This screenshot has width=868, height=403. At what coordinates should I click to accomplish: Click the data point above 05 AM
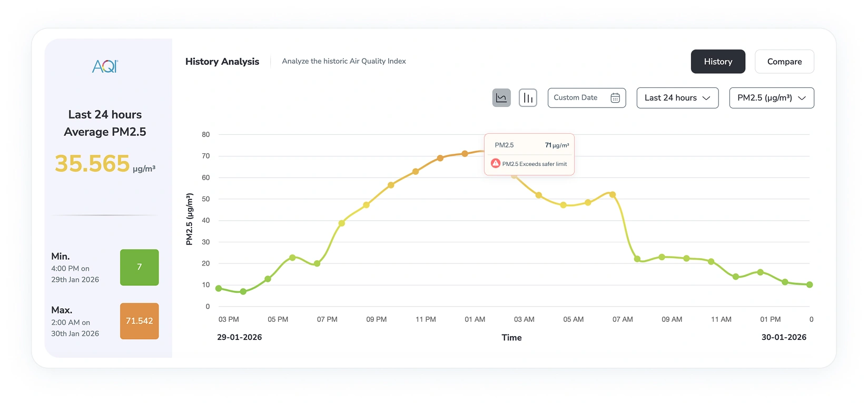(x=564, y=205)
